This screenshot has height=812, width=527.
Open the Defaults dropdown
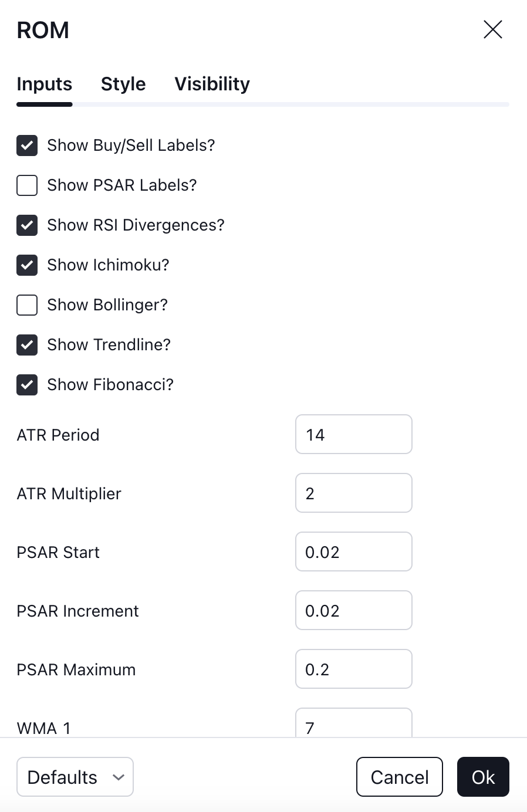[75, 777]
